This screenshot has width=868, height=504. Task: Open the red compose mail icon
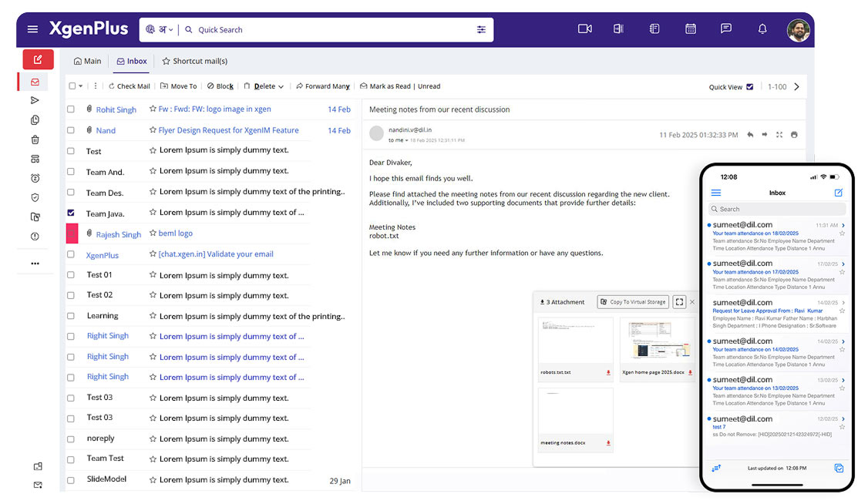(x=37, y=59)
